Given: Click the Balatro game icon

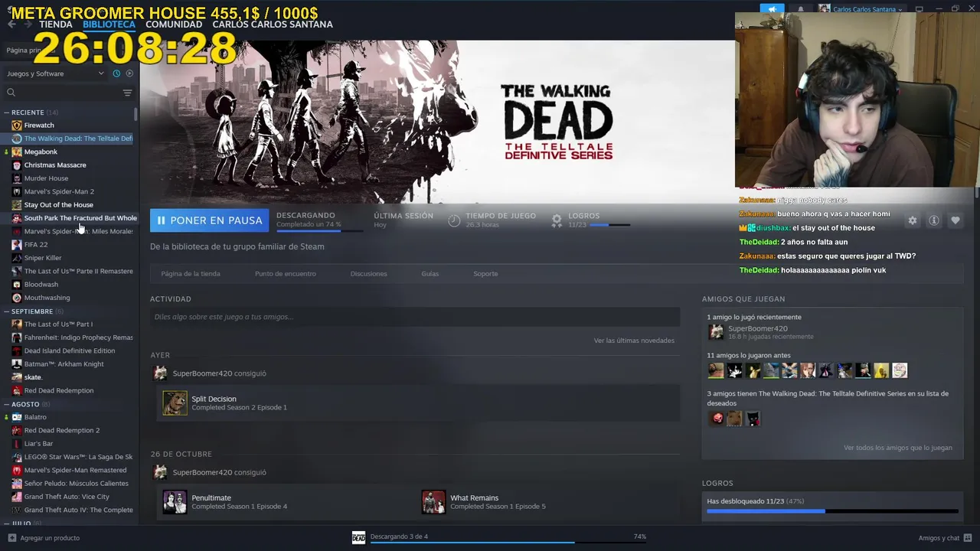Looking at the screenshot, I should (x=17, y=417).
